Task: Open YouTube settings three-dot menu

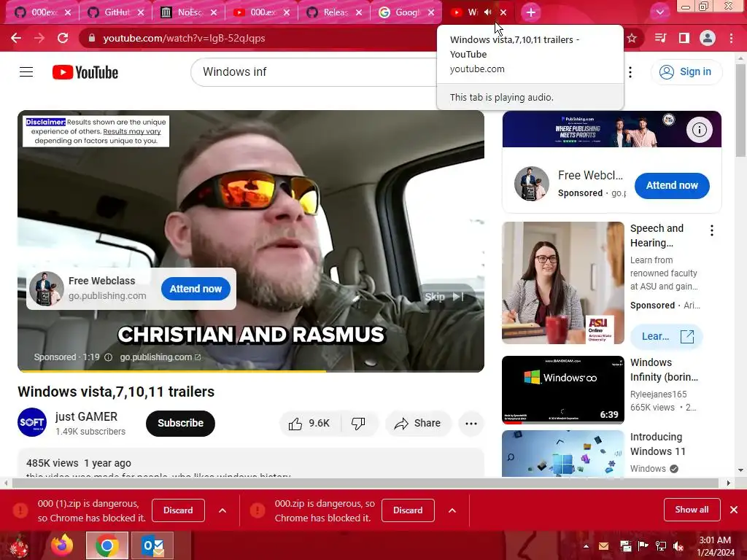Action: tap(630, 72)
